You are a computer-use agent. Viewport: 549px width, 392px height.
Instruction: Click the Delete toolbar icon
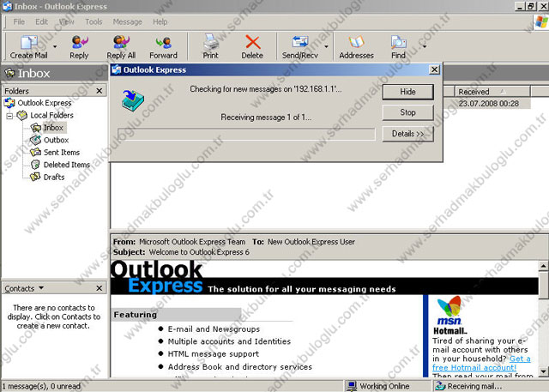(x=252, y=42)
